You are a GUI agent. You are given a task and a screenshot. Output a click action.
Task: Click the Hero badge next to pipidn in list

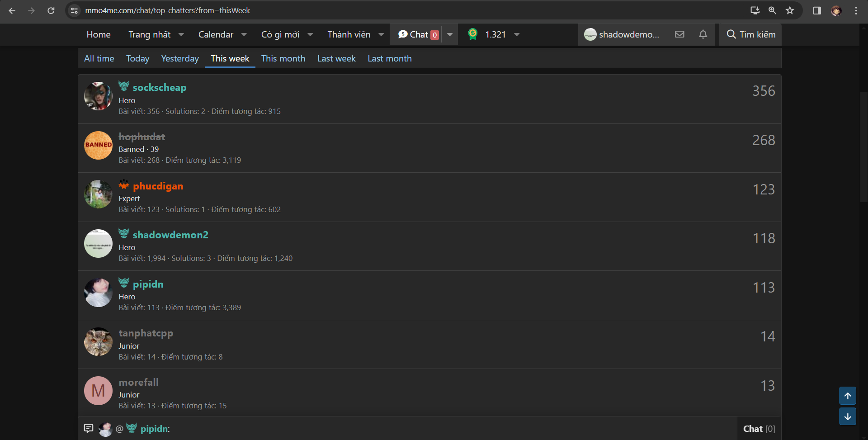pos(124,283)
